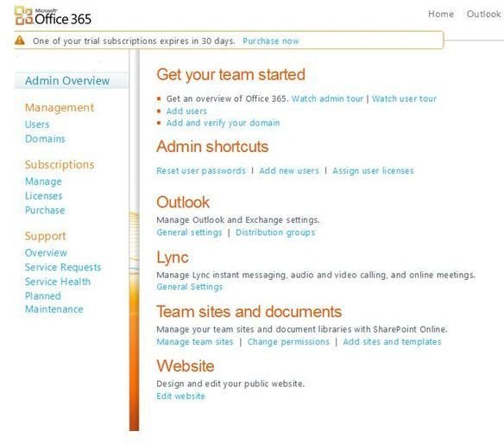
Task: Open Service Requests in sidebar
Action: (63, 268)
